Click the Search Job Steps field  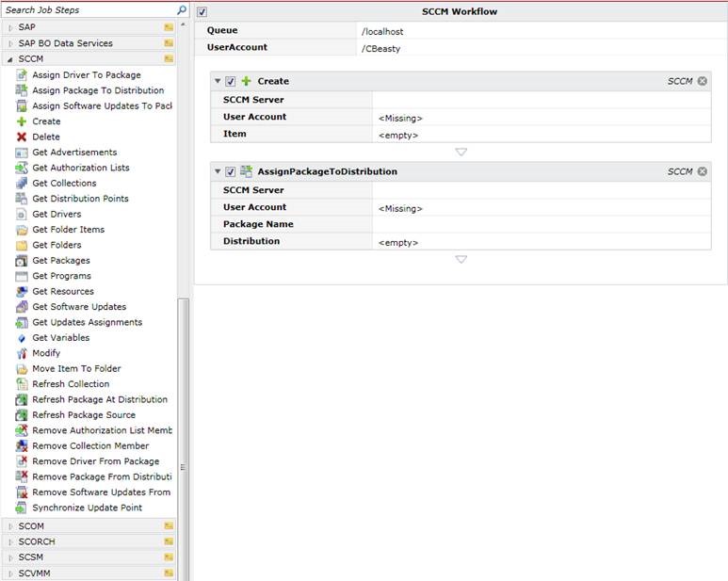(x=89, y=9)
